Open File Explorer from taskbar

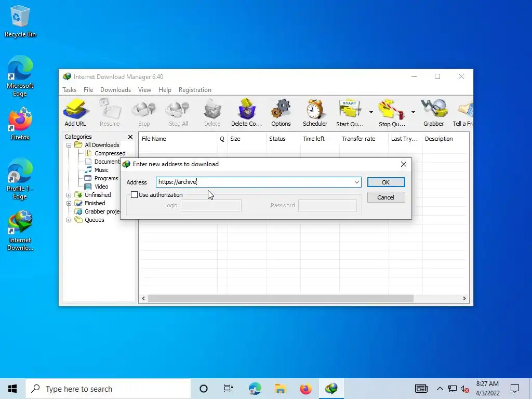coord(280,389)
